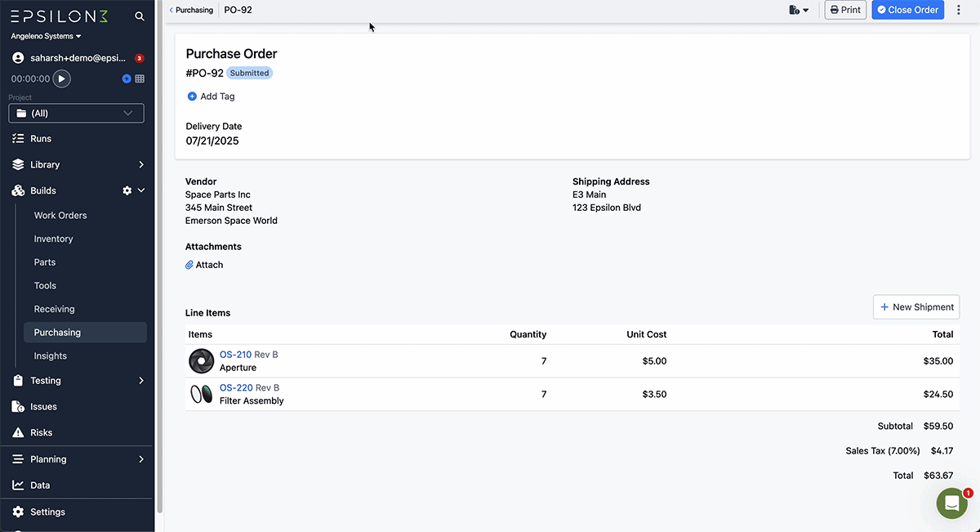
Task: Click delivery date 07/21/2025
Action: (212, 141)
